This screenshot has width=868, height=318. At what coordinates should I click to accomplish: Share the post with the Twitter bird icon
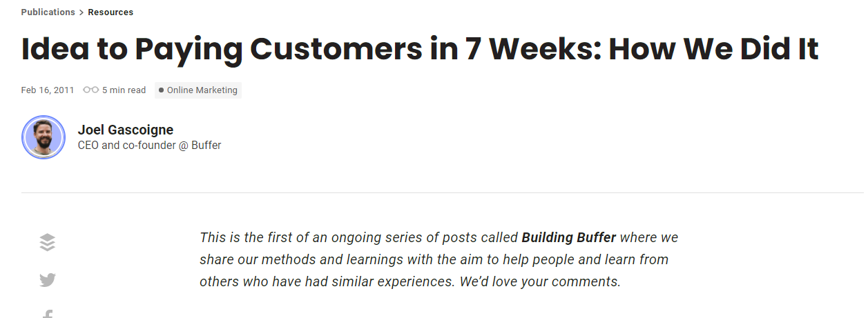[47, 280]
